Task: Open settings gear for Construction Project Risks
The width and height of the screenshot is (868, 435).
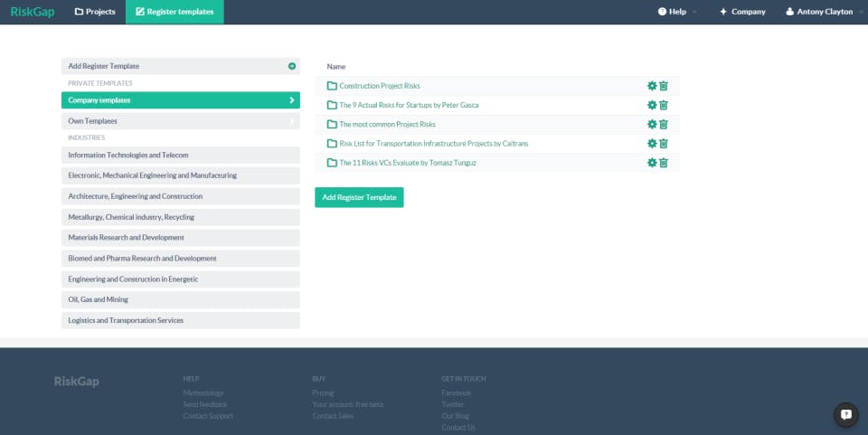Action: pyautogui.click(x=652, y=86)
